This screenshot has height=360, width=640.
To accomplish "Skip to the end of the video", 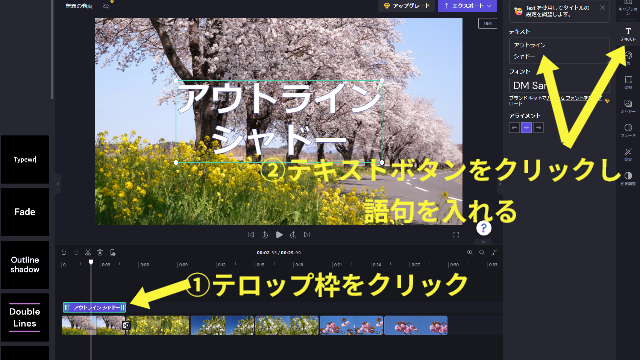I will tap(307, 235).
